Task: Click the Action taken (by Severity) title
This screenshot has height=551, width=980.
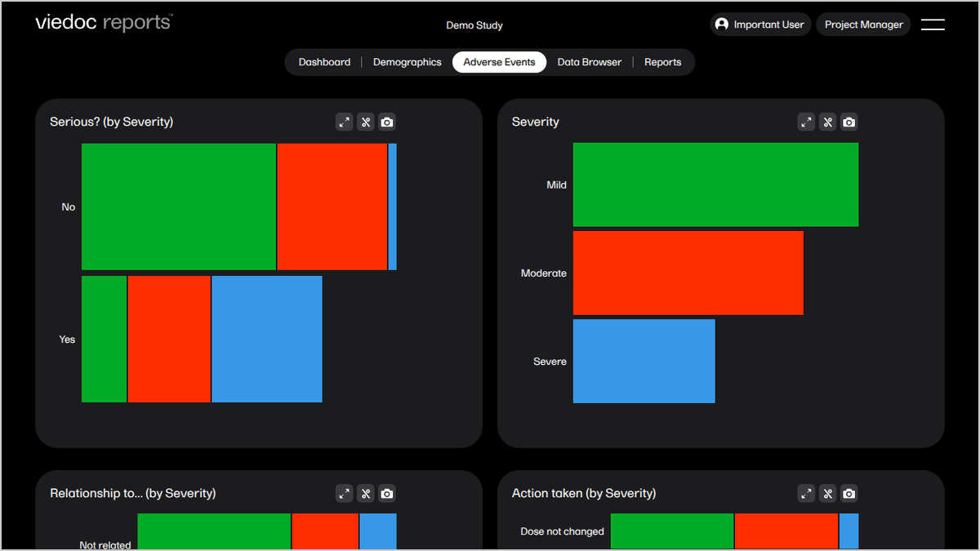Action: (x=584, y=493)
